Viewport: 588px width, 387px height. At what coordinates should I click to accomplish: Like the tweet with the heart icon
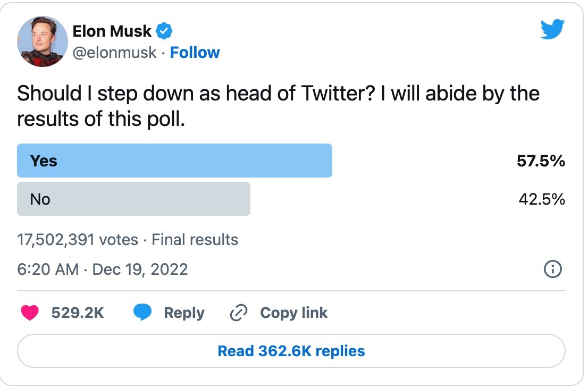pos(30,313)
